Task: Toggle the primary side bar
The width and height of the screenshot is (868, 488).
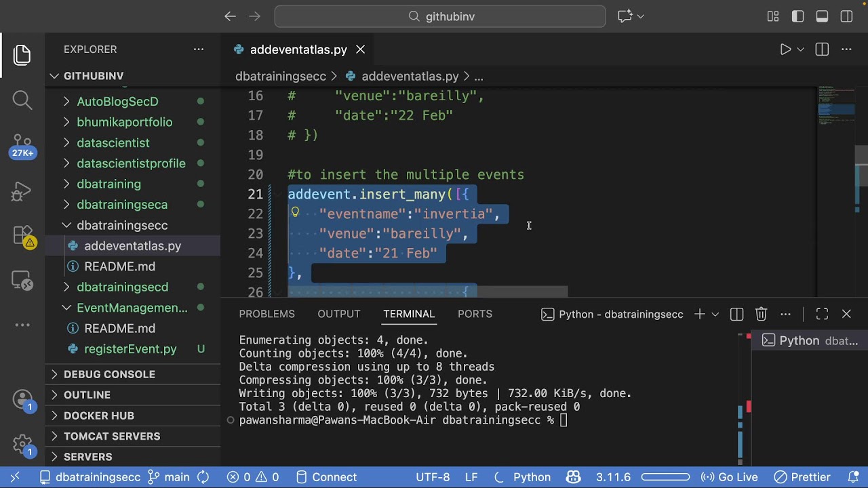Action: pos(797,16)
